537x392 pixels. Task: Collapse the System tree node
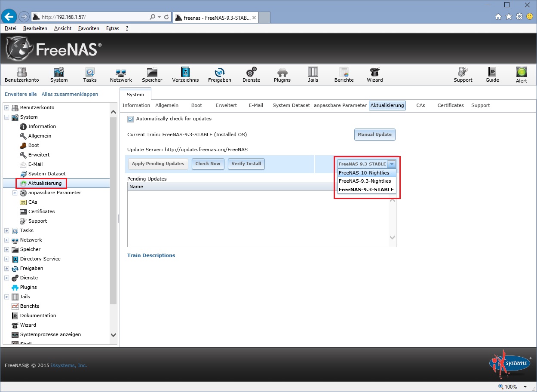click(x=6, y=117)
